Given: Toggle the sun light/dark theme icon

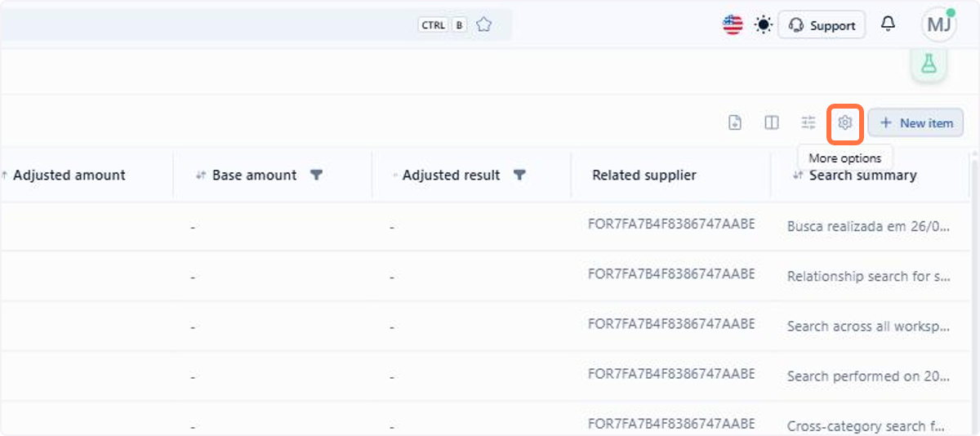Looking at the screenshot, I should tap(764, 24).
